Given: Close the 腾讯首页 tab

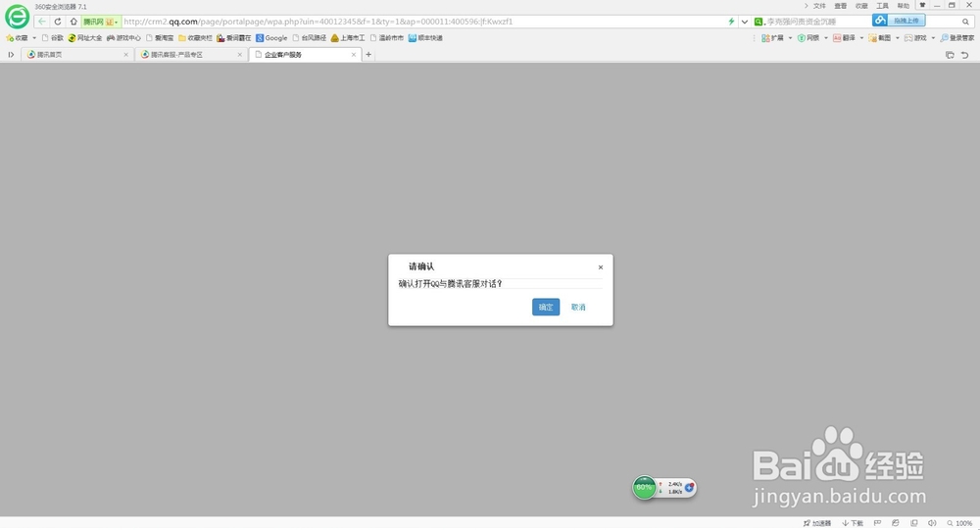Looking at the screenshot, I should tap(125, 55).
